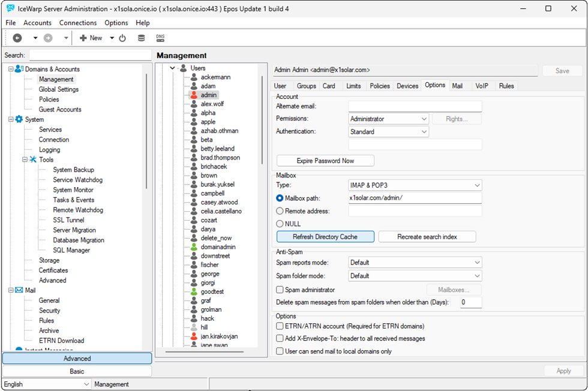Open the Spam reports mode dropdown
The image size is (588, 391).
pos(415,263)
